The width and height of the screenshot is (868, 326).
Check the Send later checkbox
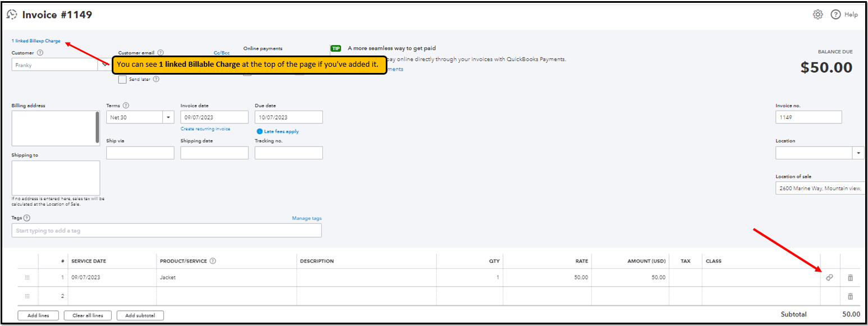click(122, 79)
